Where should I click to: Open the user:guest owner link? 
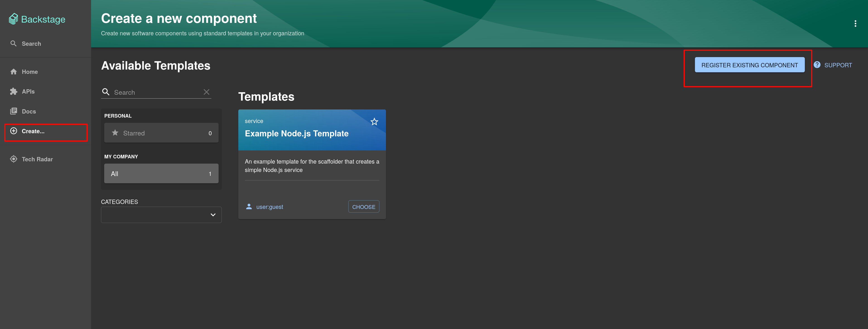(269, 207)
